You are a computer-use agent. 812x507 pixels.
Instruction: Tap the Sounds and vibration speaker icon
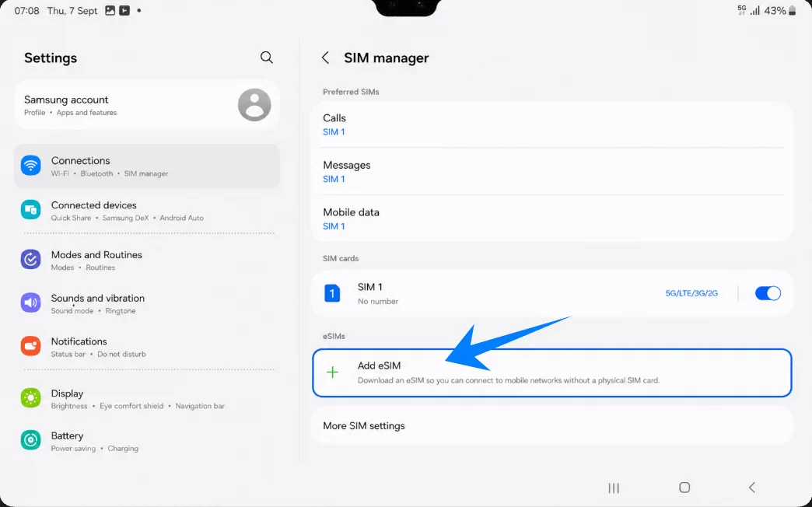[x=30, y=303]
